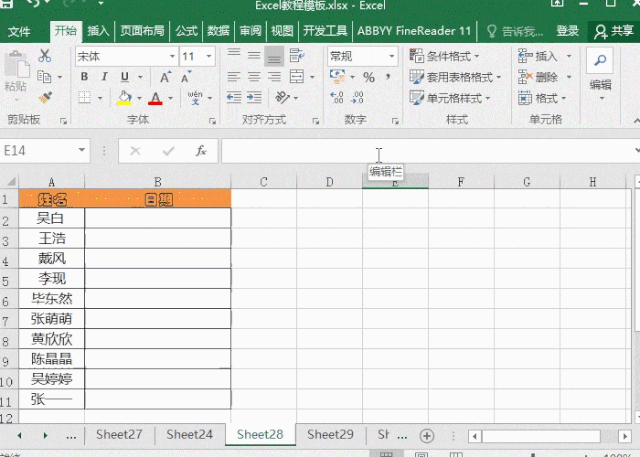
Task: Click the 编辑 search magnifier icon
Action: click(x=600, y=61)
